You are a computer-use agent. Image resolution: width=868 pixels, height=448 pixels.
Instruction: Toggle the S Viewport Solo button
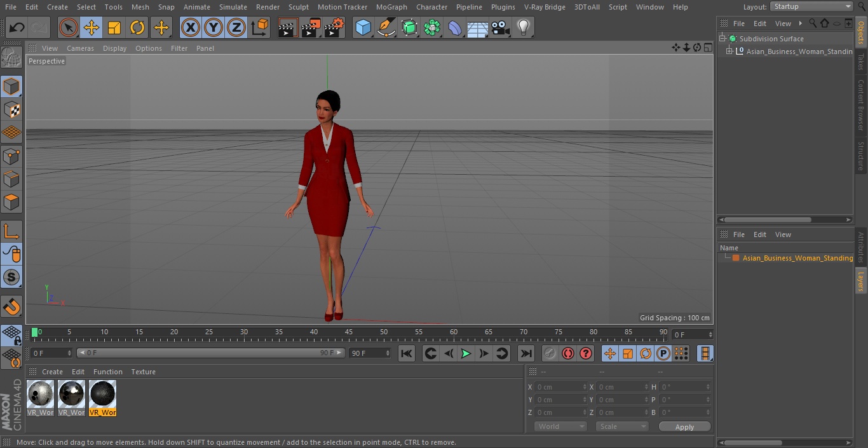click(11, 277)
